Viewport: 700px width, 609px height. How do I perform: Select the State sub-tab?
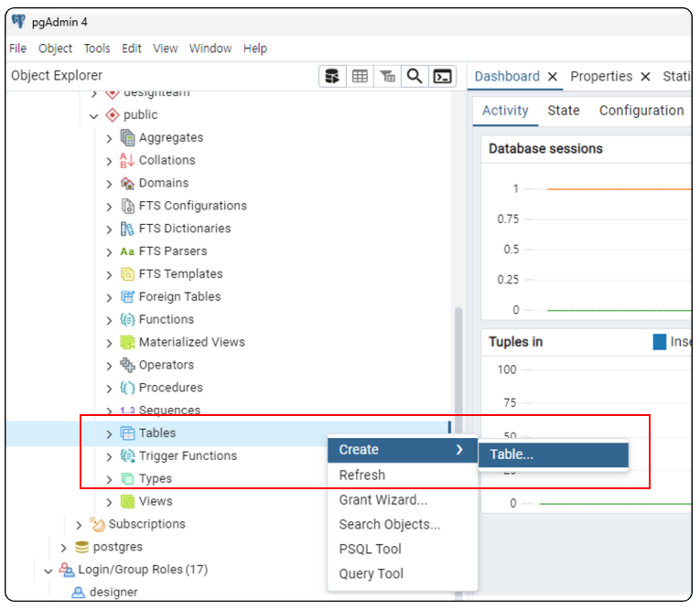pos(564,111)
